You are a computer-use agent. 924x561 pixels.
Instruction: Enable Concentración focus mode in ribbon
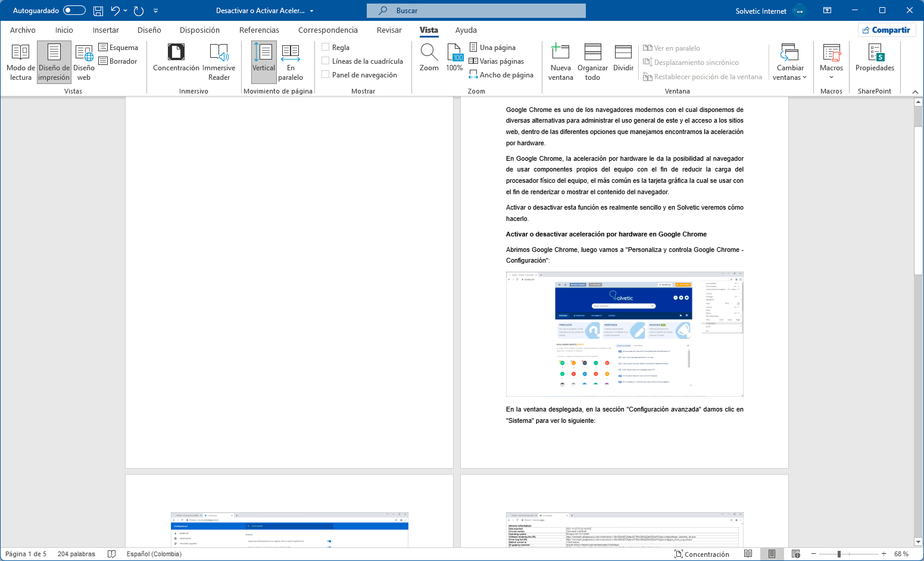click(176, 58)
